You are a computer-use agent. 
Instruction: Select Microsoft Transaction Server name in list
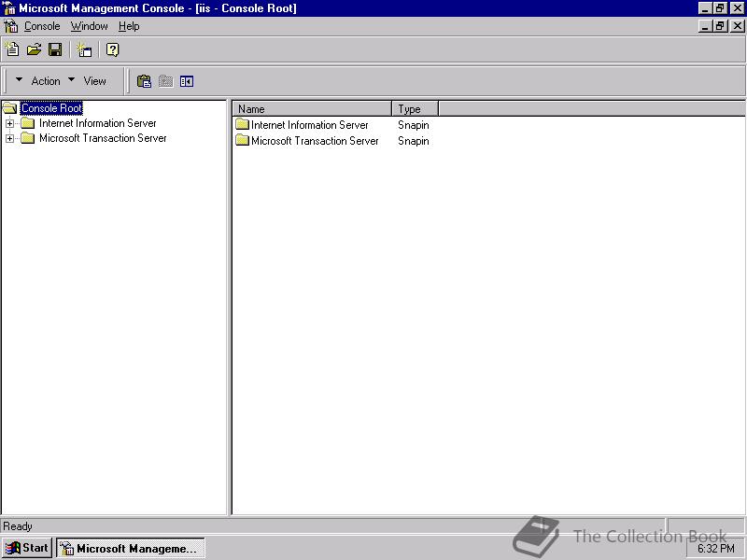click(x=315, y=141)
